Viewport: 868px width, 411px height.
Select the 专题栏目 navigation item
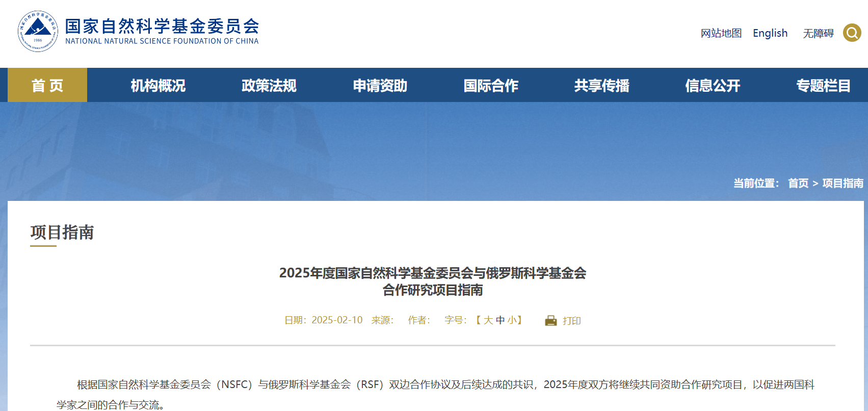pyautogui.click(x=823, y=85)
